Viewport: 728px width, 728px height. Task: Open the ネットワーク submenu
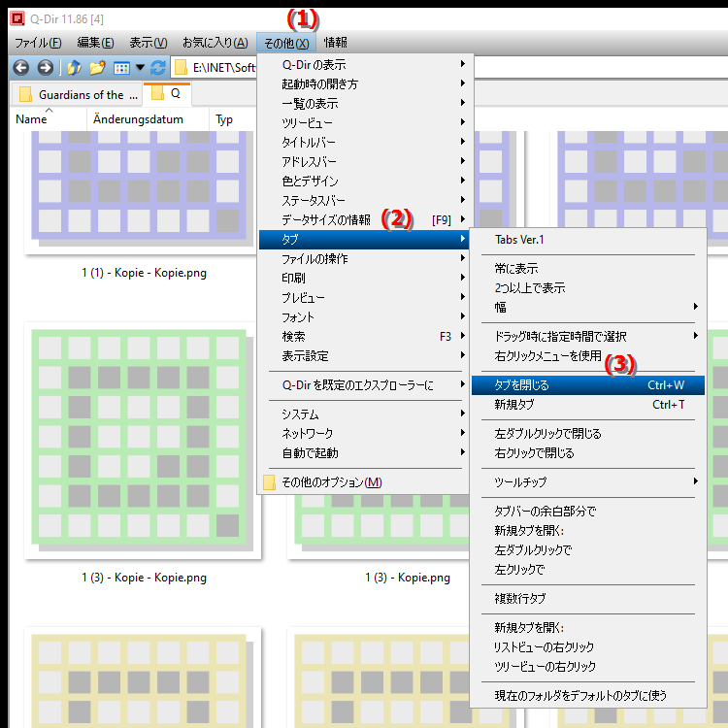[x=364, y=433]
